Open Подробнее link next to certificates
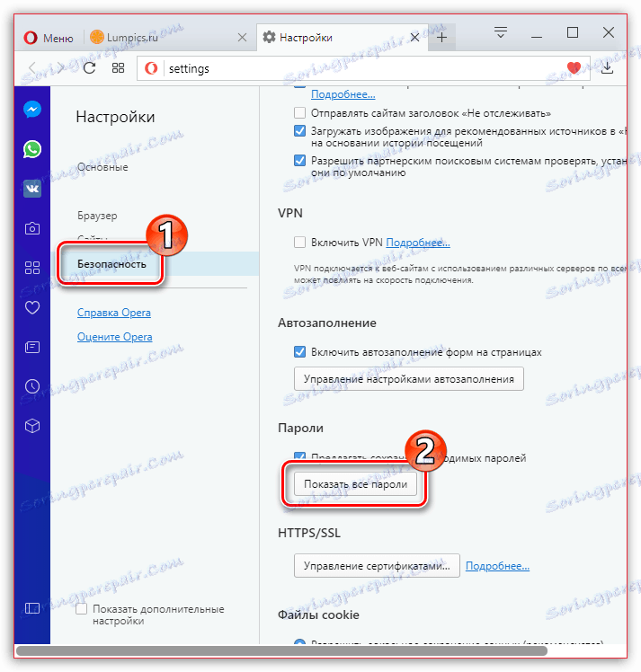The image size is (641, 672). (x=497, y=566)
